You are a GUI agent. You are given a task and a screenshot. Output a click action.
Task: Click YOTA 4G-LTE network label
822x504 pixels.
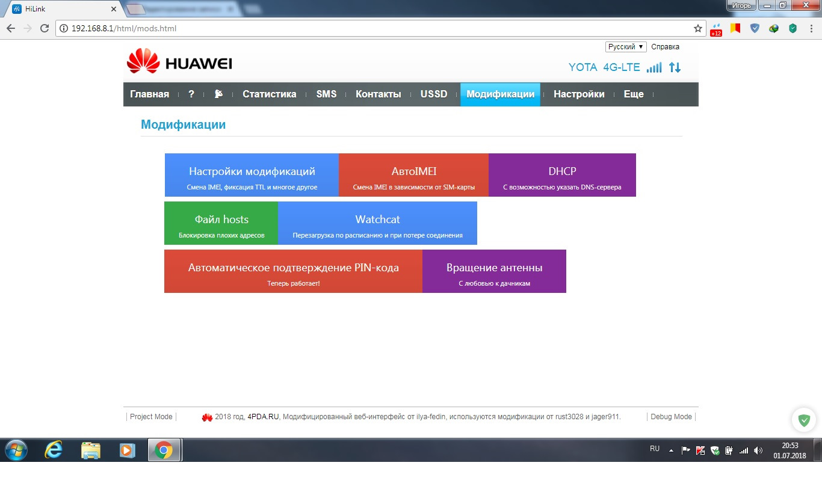pos(604,67)
